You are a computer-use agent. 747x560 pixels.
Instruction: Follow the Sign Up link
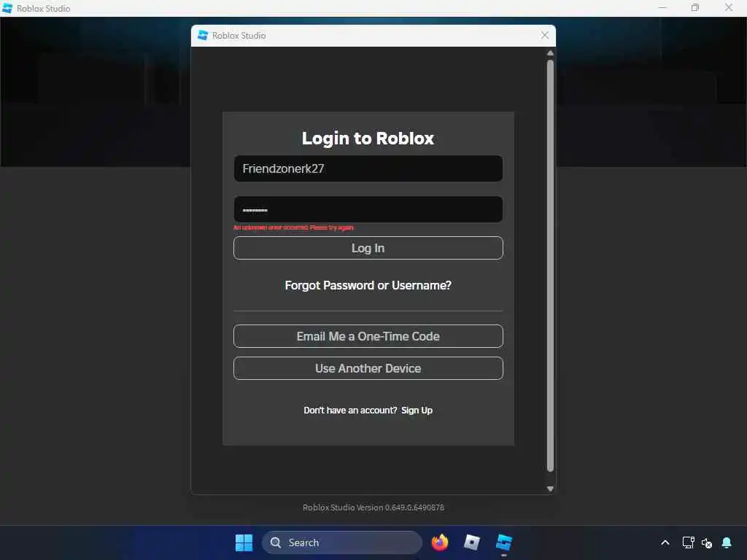coord(417,411)
